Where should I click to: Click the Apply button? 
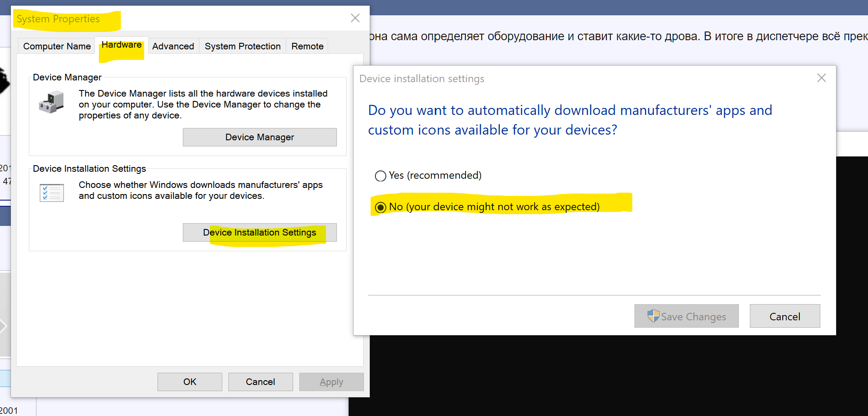[x=331, y=382]
